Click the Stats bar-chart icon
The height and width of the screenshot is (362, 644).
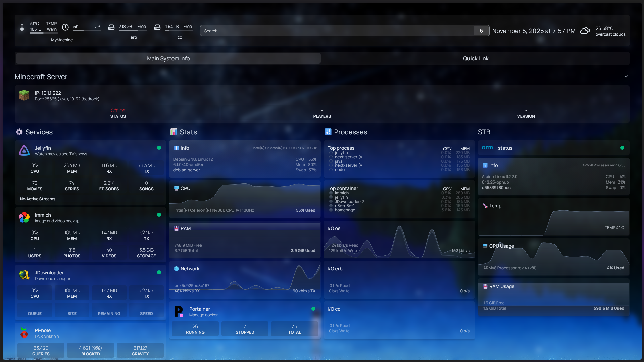coord(174,132)
